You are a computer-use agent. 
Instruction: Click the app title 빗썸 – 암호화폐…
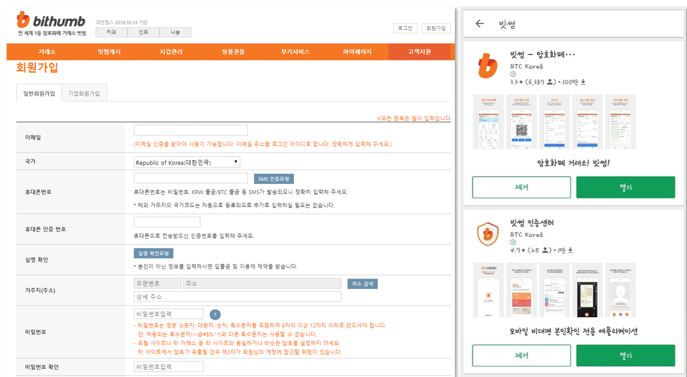coord(542,55)
